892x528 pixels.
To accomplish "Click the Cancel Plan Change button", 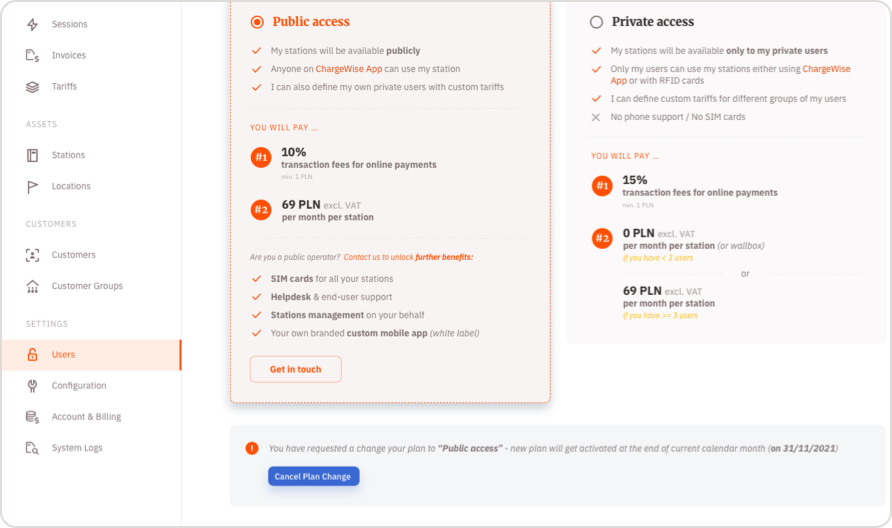I will pos(313,476).
